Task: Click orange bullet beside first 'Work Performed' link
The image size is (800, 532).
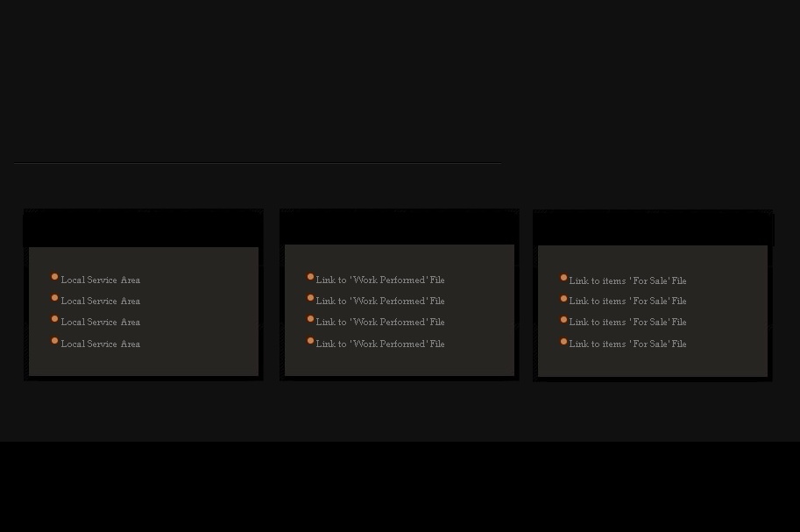Action: click(x=310, y=277)
